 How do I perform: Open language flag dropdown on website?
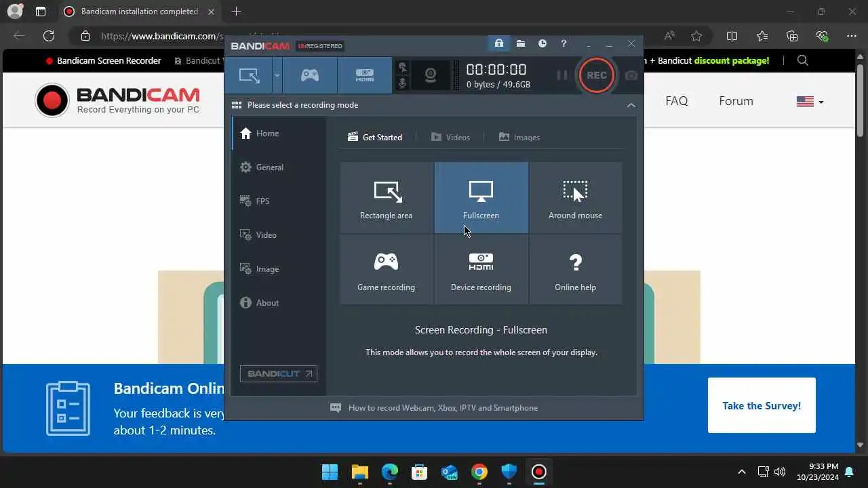coord(810,102)
